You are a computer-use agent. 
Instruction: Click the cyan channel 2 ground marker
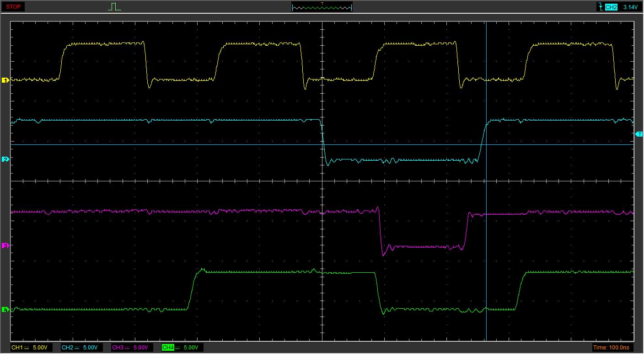[5, 159]
